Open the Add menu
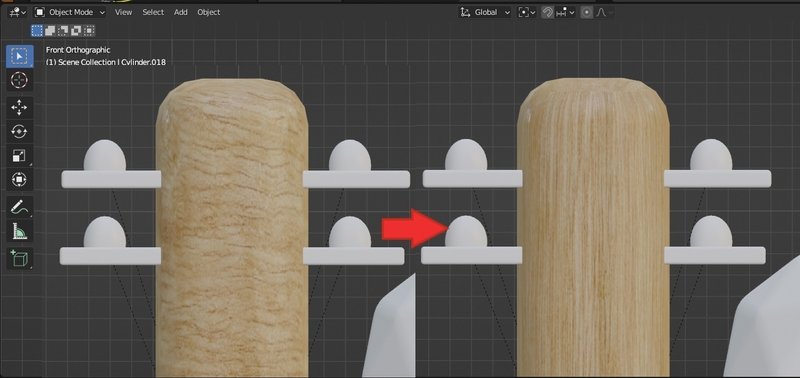The image size is (800, 378). [x=181, y=12]
